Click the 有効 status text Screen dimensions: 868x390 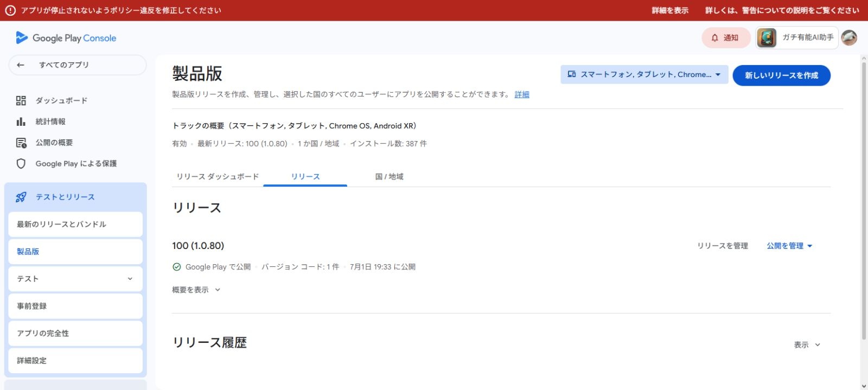pos(179,144)
